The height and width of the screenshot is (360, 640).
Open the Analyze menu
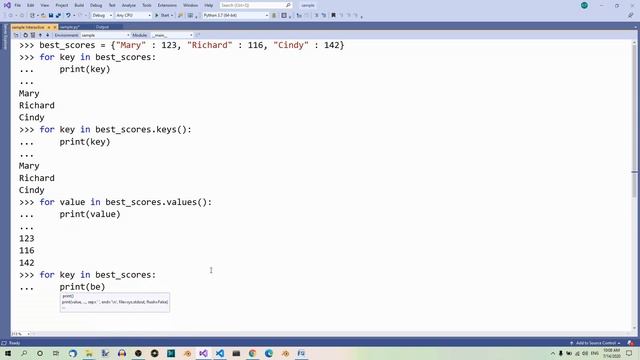(129, 5)
